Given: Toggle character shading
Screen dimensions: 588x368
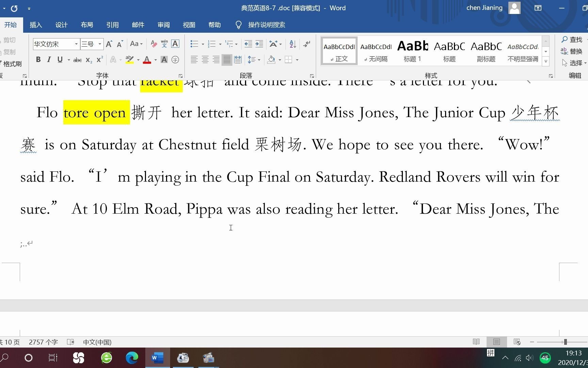Looking at the screenshot, I should (x=164, y=60).
